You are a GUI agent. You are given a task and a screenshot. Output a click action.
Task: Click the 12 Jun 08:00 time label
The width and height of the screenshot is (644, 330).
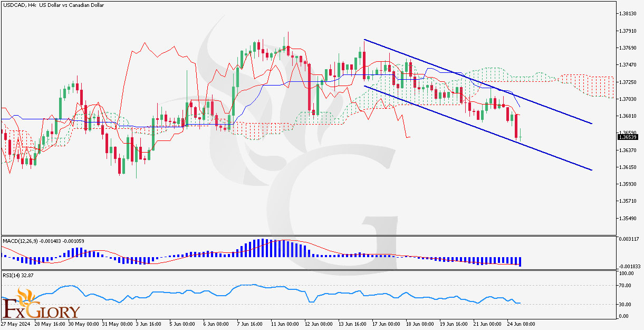[x=319, y=323]
